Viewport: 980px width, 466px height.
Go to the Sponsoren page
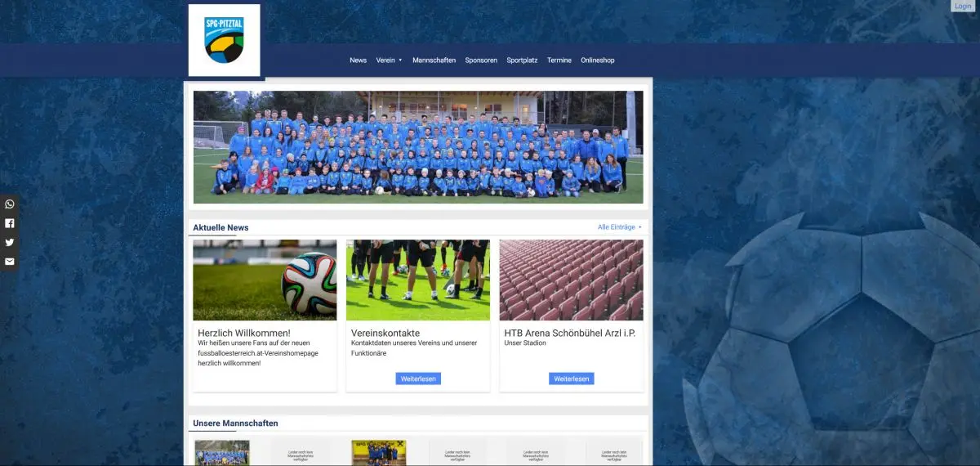[481, 60]
